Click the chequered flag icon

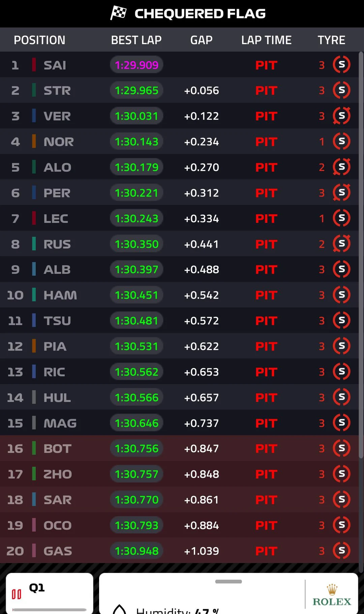point(118,13)
